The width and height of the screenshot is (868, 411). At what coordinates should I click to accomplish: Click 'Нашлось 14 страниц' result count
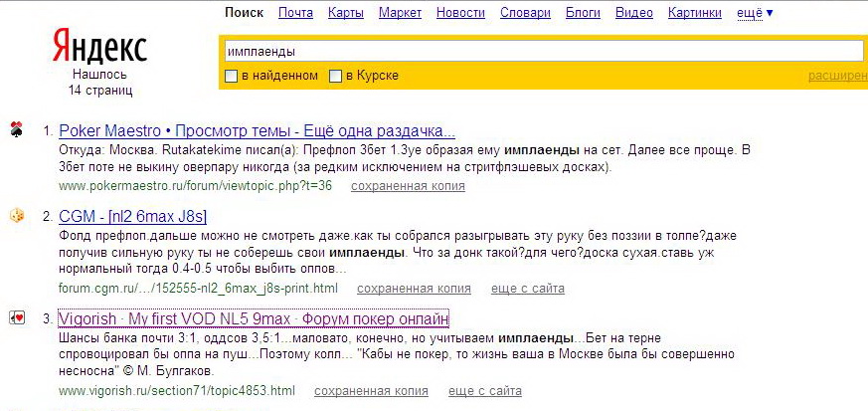pyautogui.click(x=100, y=83)
